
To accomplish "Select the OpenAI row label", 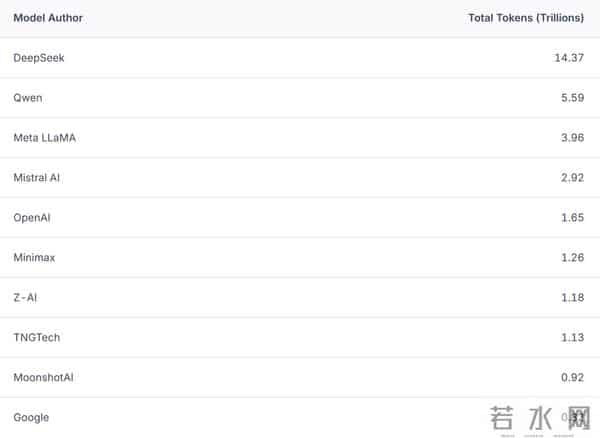I will click(x=33, y=217).
